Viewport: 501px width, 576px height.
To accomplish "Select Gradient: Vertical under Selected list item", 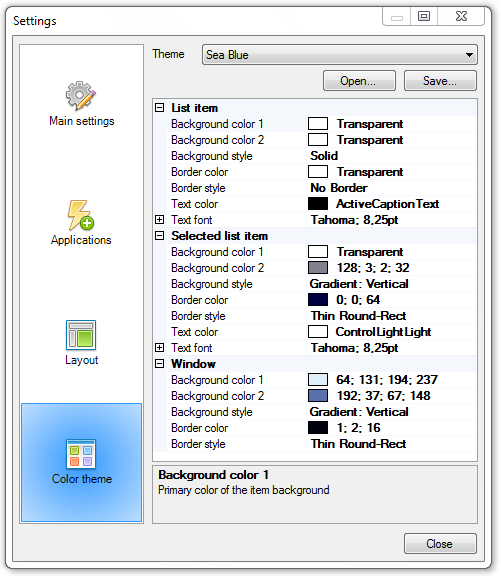I will pos(359,284).
